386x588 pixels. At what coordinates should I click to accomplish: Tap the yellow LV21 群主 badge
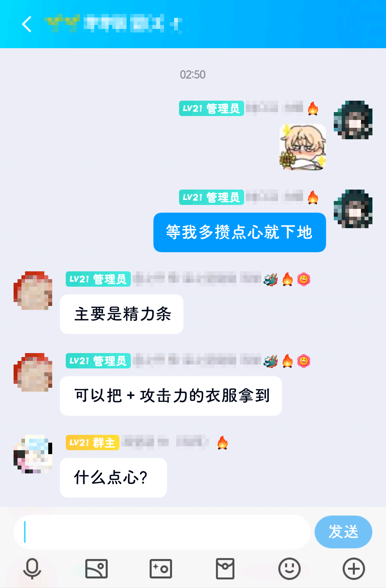[92, 443]
